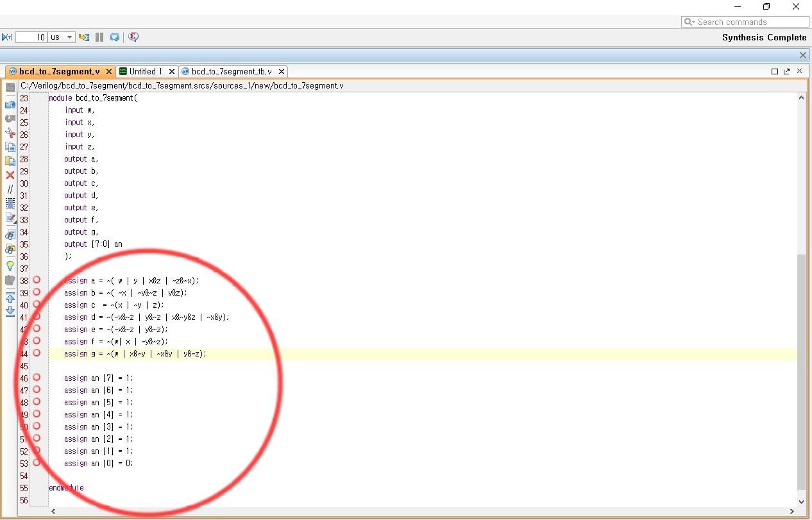
Task: Select the Run For Specified Time icon
Action: [6, 37]
